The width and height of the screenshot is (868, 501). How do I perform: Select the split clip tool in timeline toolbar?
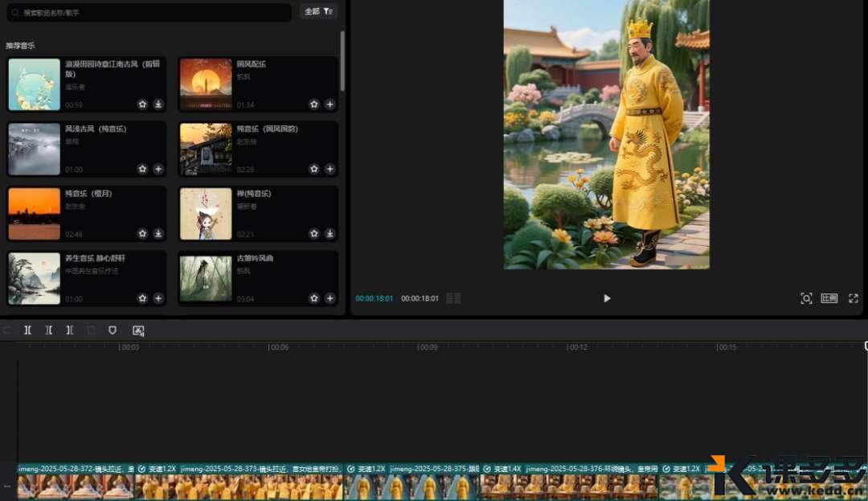pos(28,331)
